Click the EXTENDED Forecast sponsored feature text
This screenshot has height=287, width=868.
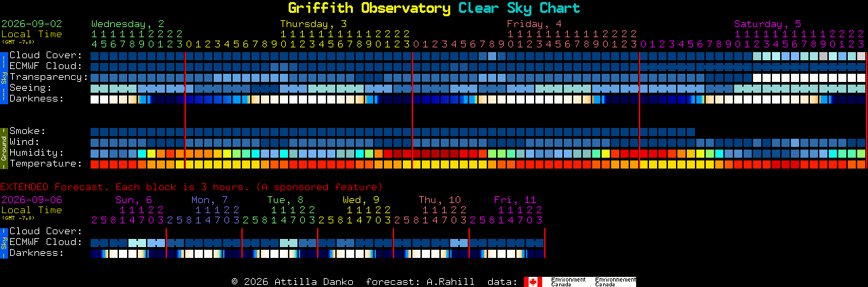click(x=191, y=187)
